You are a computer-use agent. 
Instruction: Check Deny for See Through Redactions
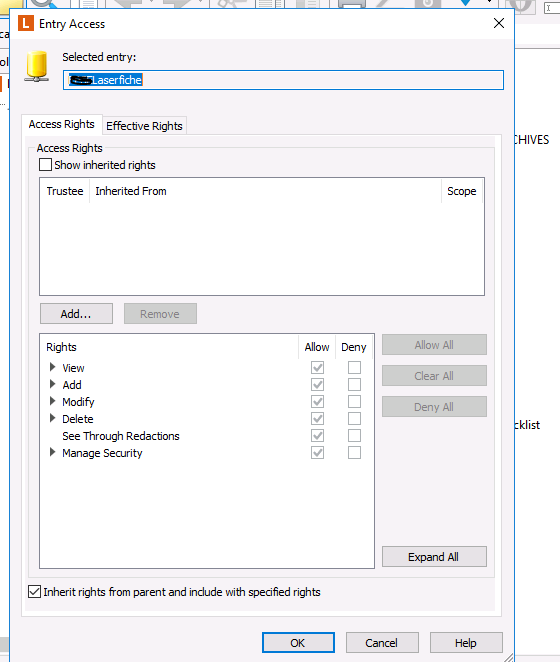click(x=354, y=436)
